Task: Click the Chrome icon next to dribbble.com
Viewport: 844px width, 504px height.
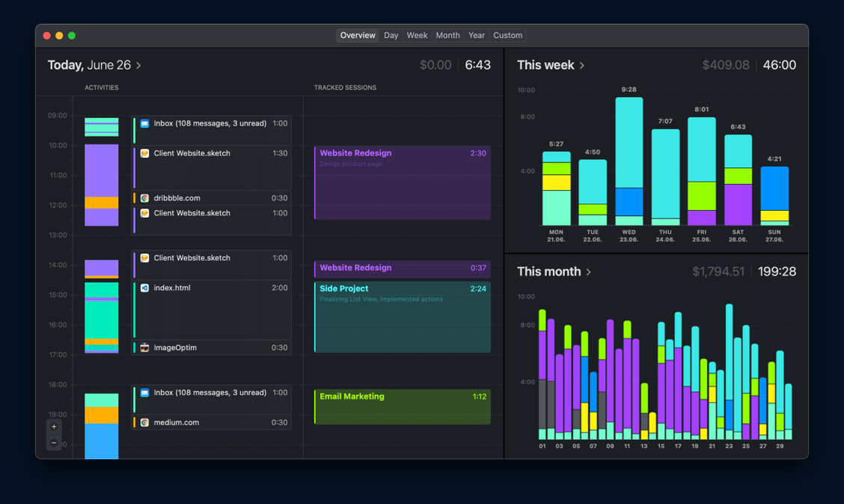Action: pos(145,198)
